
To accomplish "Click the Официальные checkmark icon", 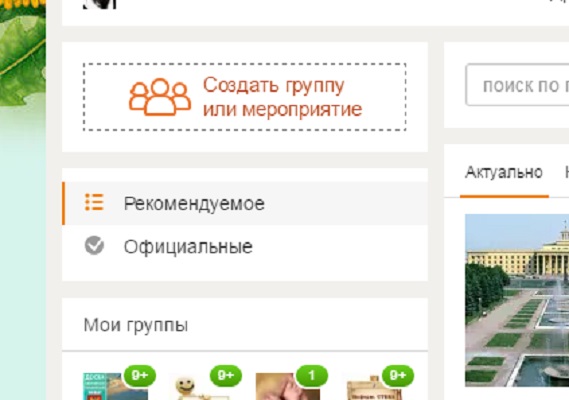I will click(94, 246).
